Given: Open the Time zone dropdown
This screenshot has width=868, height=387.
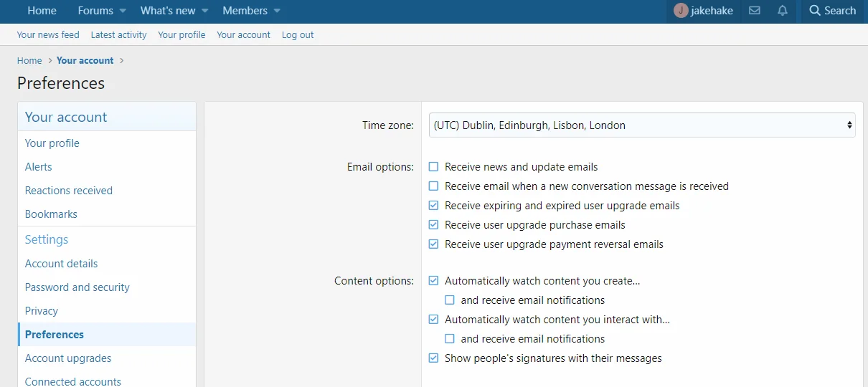Looking at the screenshot, I should [x=642, y=125].
